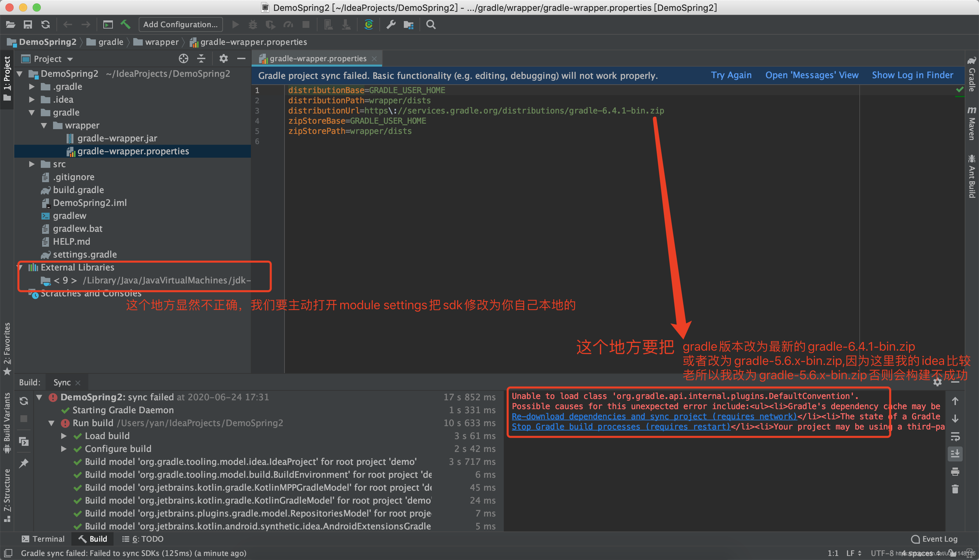The width and height of the screenshot is (979, 560).
Task: Click the gradle-wrapper.properties file tab
Action: [x=316, y=59]
